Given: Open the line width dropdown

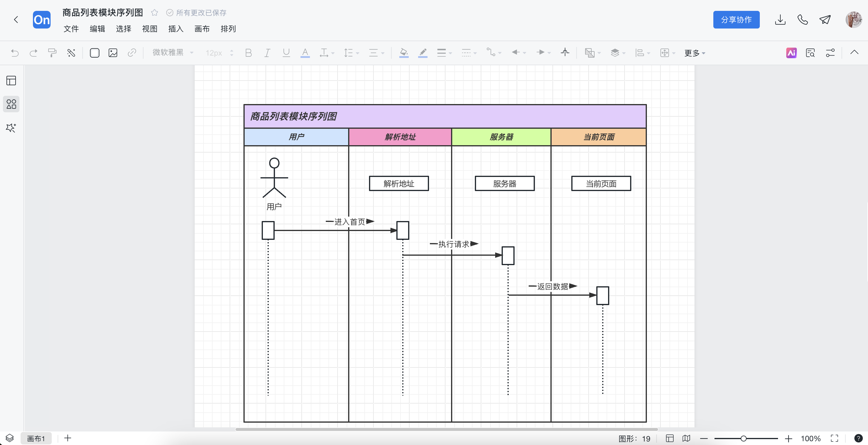Looking at the screenshot, I should (x=444, y=53).
